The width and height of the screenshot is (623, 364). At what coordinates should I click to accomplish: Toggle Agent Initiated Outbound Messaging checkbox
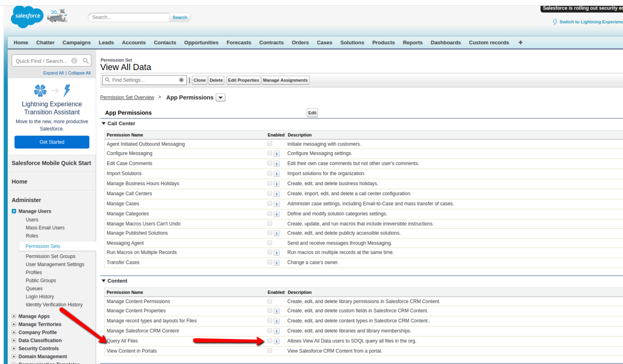(x=270, y=144)
